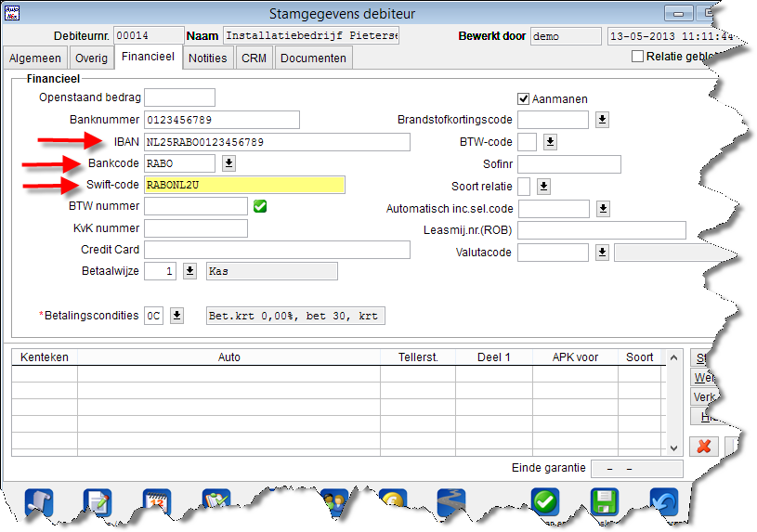Screen dimensions: 757x532
Task: Click the Deel 1 column header
Action: pos(494,357)
